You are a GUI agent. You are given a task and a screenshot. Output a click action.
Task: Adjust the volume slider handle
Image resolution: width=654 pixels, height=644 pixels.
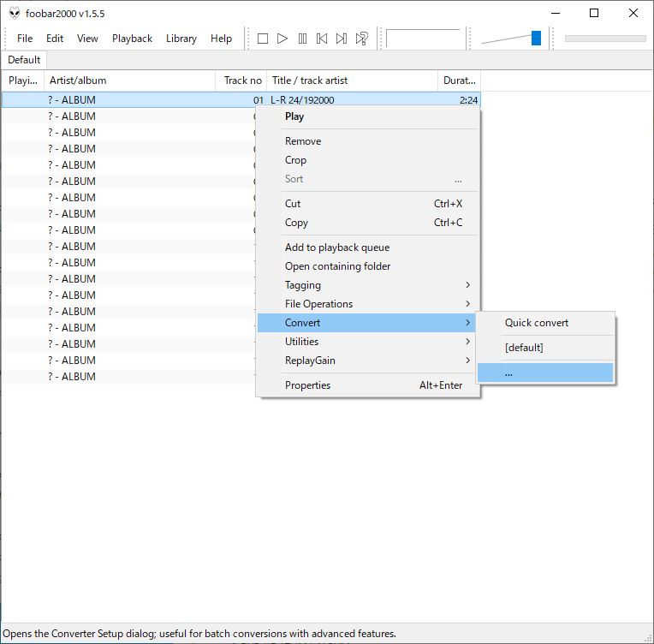(x=536, y=38)
